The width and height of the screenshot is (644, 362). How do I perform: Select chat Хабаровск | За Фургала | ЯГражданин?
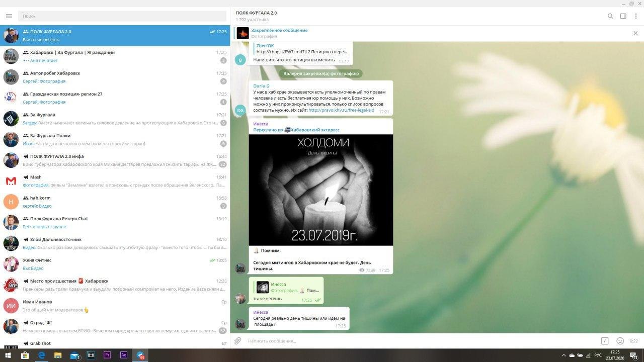tap(115, 56)
